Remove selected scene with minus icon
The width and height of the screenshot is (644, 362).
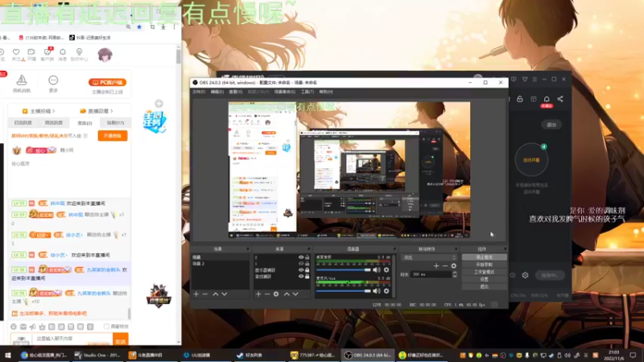(205, 294)
